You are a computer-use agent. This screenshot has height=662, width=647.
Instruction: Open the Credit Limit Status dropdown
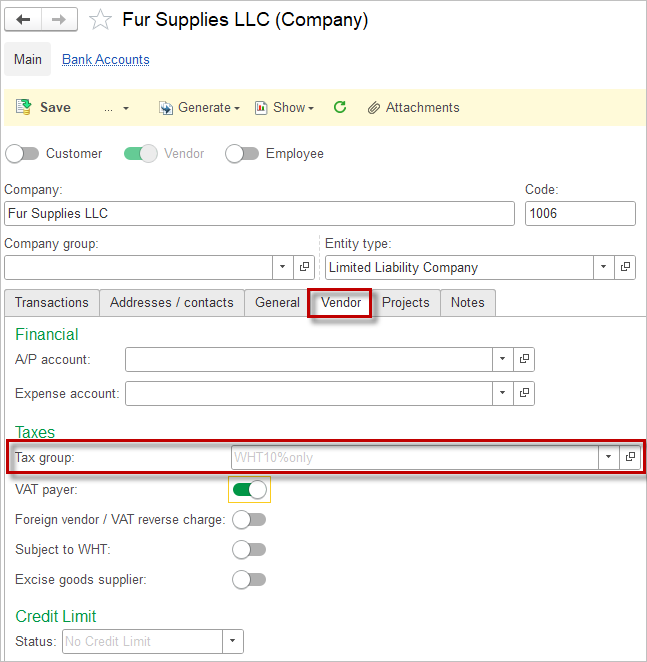click(x=232, y=641)
